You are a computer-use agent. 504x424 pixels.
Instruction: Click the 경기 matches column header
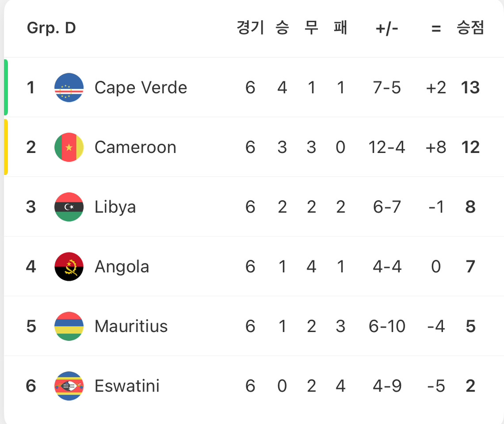click(x=251, y=28)
